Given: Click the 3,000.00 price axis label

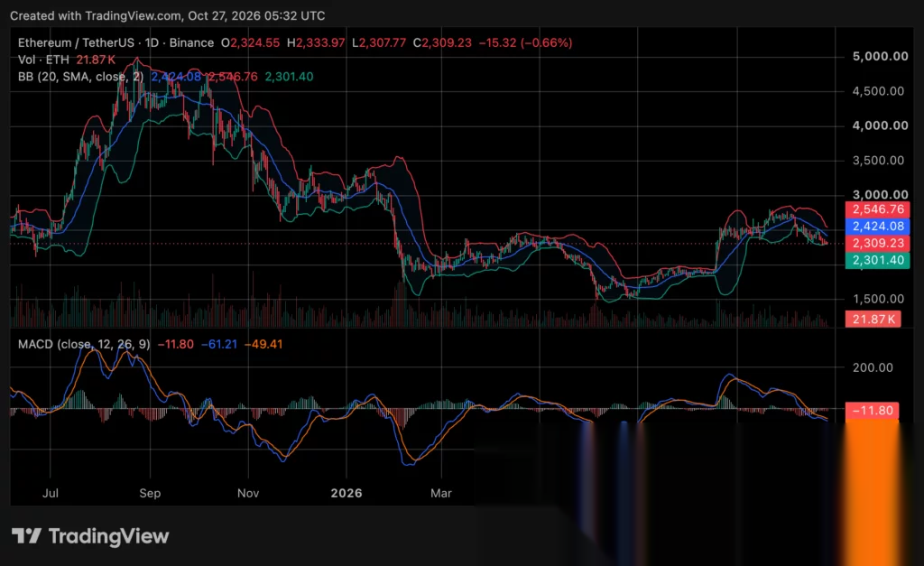Looking at the screenshot, I should point(880,195).
